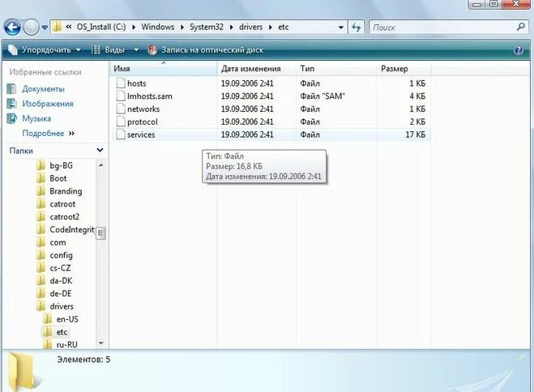
Task: Click folder tree scrollbar down arrow
Action: tap(100, 343)
